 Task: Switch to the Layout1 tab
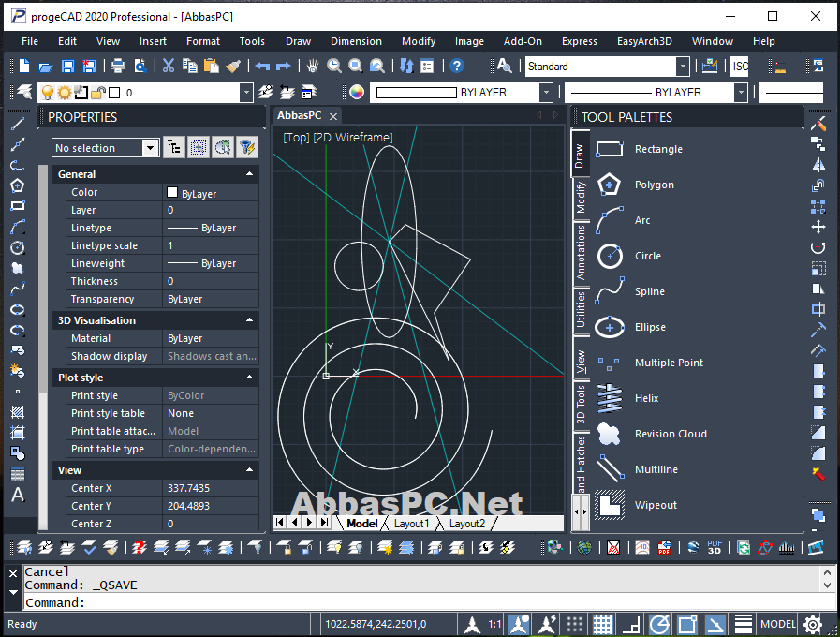point(411,524)
